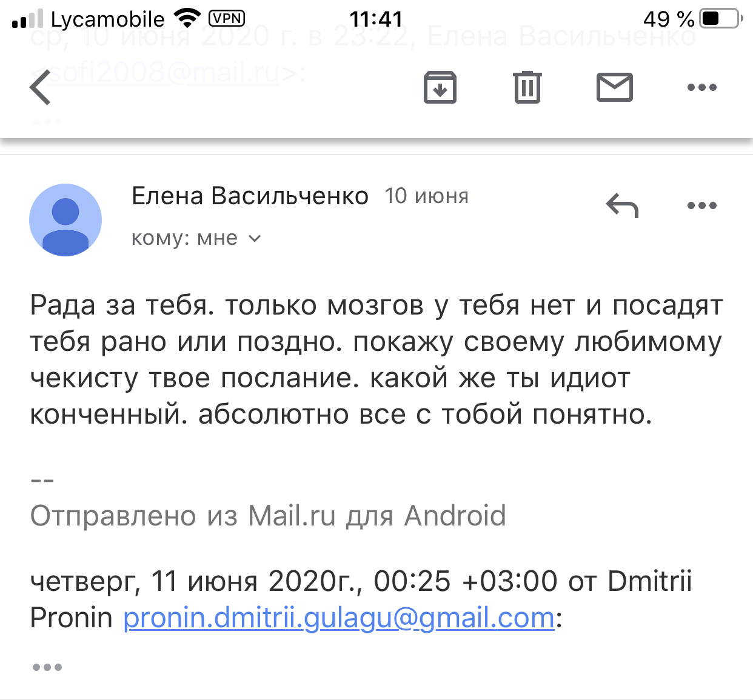Mark email as unread with envelope icon

pos(614,87)
